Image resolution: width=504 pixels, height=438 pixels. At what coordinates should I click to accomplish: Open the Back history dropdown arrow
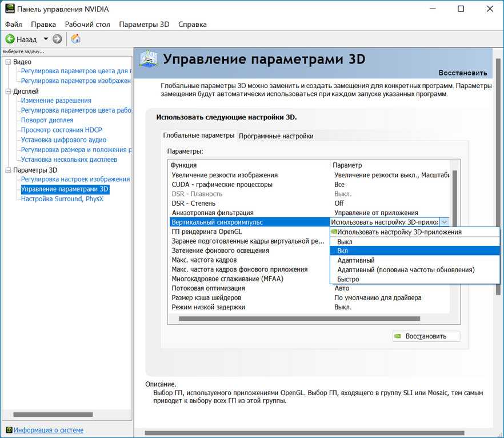[46, 39]
